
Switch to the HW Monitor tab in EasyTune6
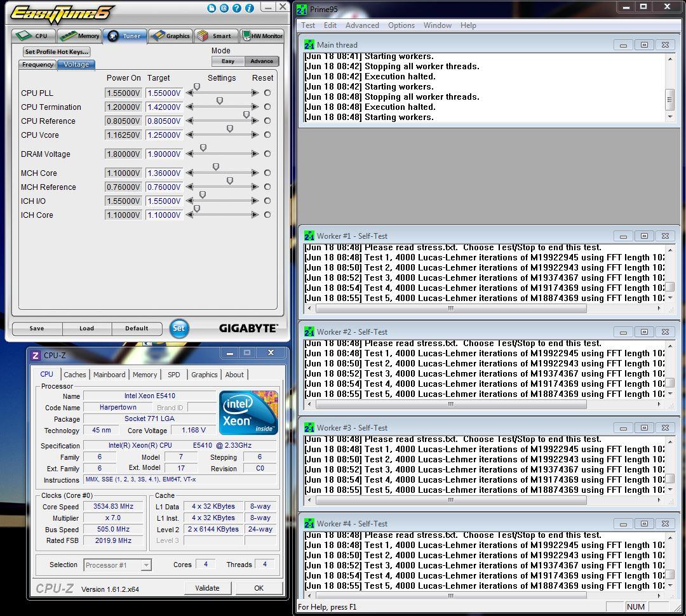click(262, 36)
